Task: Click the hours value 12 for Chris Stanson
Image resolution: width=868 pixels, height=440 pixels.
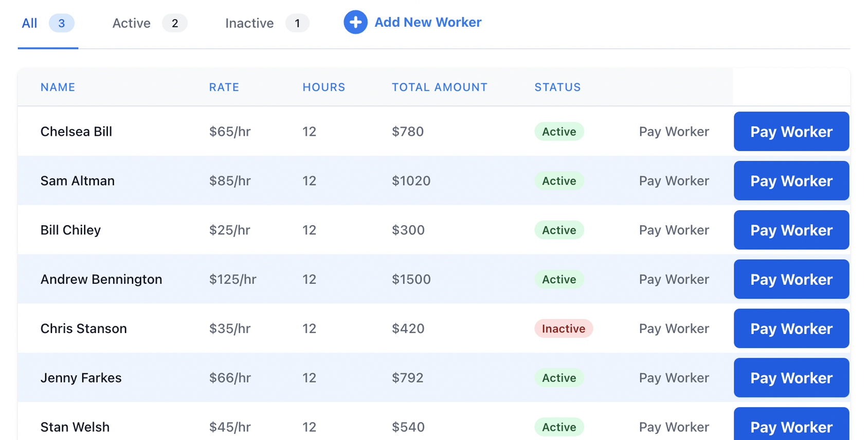Action: 309,328
